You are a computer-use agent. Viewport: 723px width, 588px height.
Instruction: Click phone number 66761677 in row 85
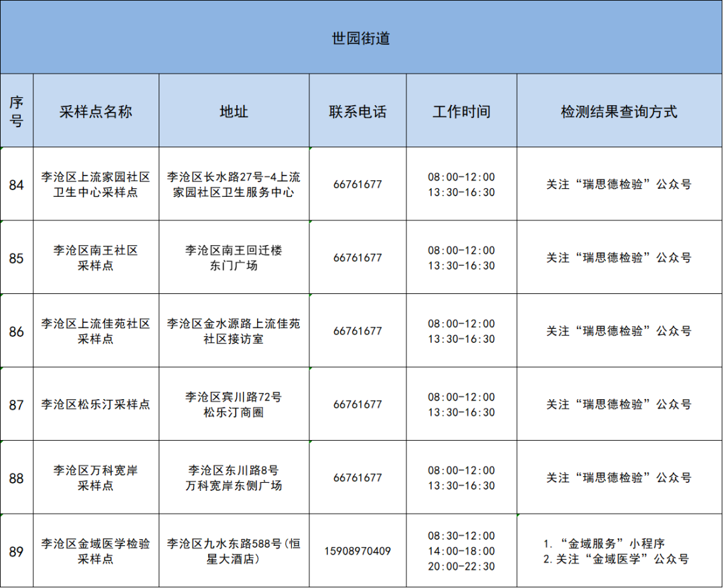357,256
